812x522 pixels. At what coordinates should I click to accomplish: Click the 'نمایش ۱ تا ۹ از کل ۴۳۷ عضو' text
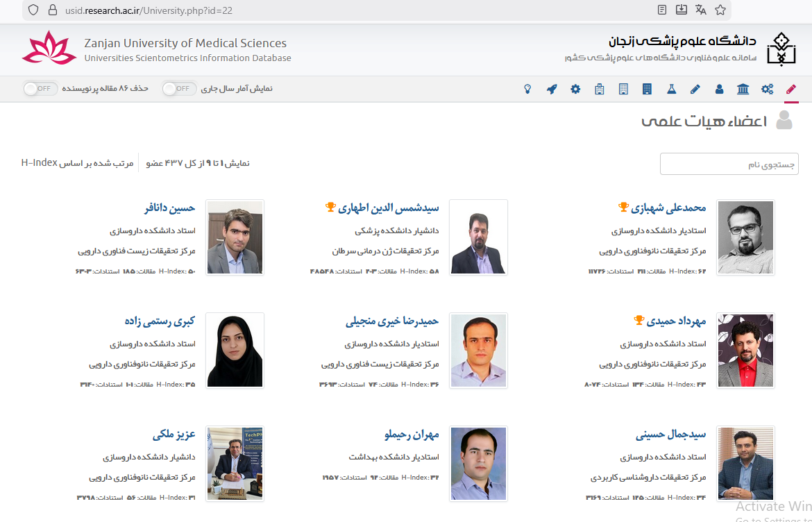tap(198, 163)
